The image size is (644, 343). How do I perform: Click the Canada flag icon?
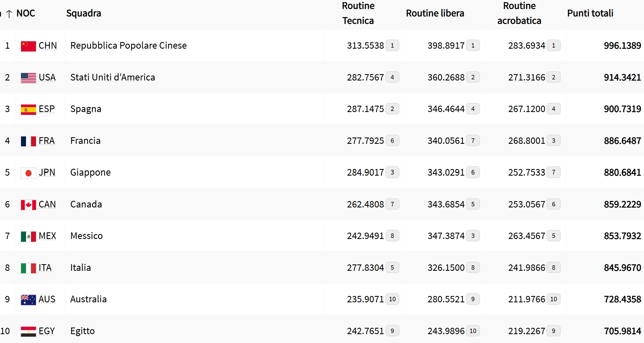28,205
